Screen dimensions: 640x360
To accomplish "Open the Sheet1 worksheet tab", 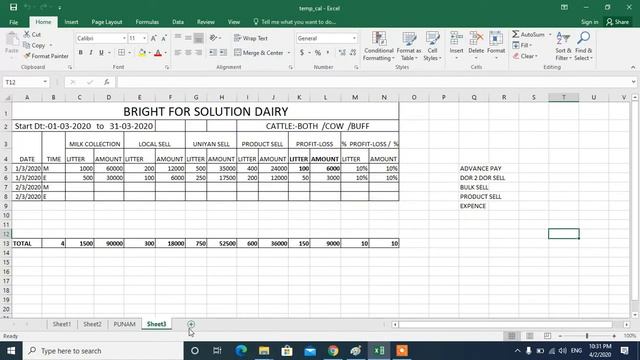I will pos(62,324).
